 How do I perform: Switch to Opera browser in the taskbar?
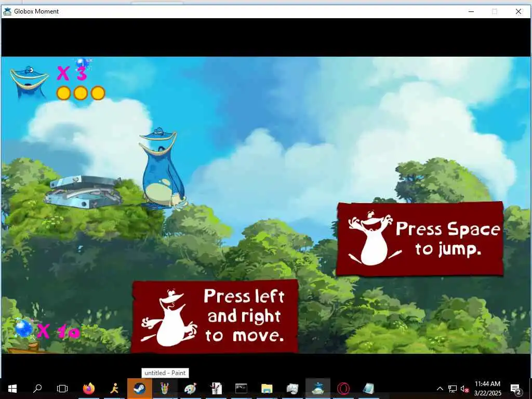(343, 389)
